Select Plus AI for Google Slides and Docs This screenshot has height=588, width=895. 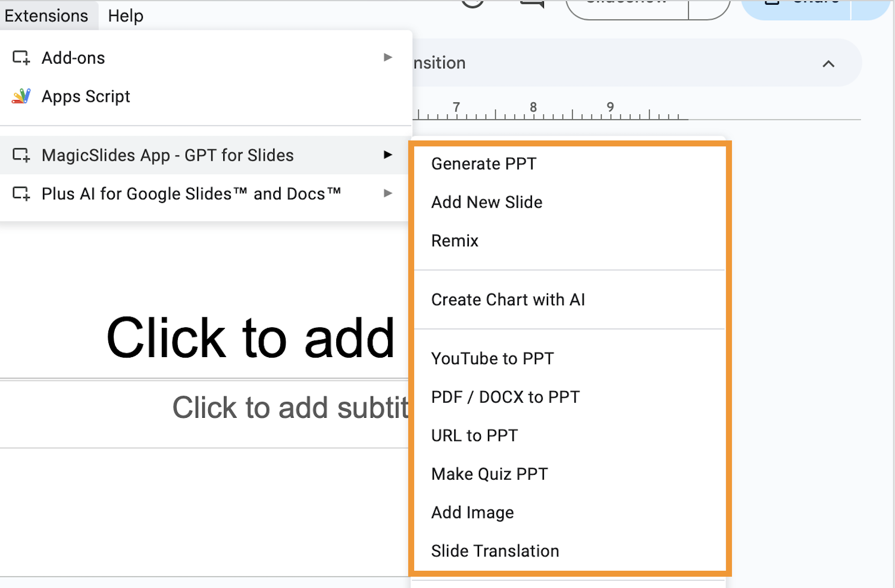pyautogui.click(x=206, y=194)
